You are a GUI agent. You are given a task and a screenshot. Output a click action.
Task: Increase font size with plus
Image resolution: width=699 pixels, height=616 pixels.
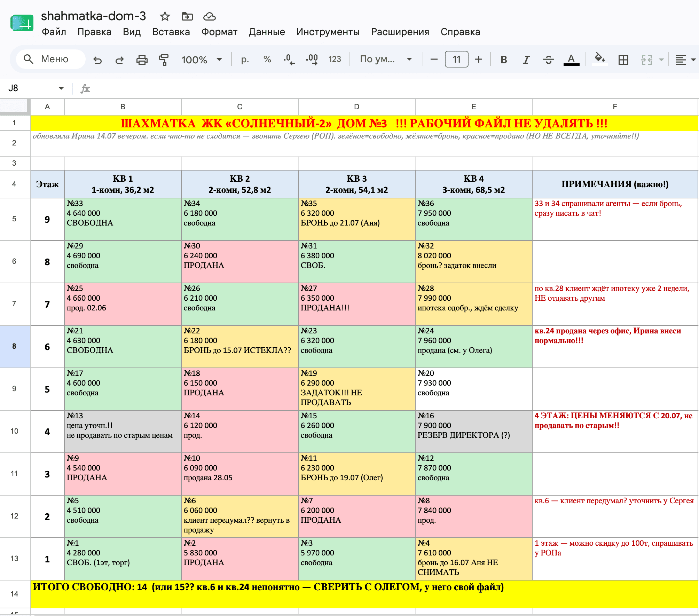click(479, 60)
